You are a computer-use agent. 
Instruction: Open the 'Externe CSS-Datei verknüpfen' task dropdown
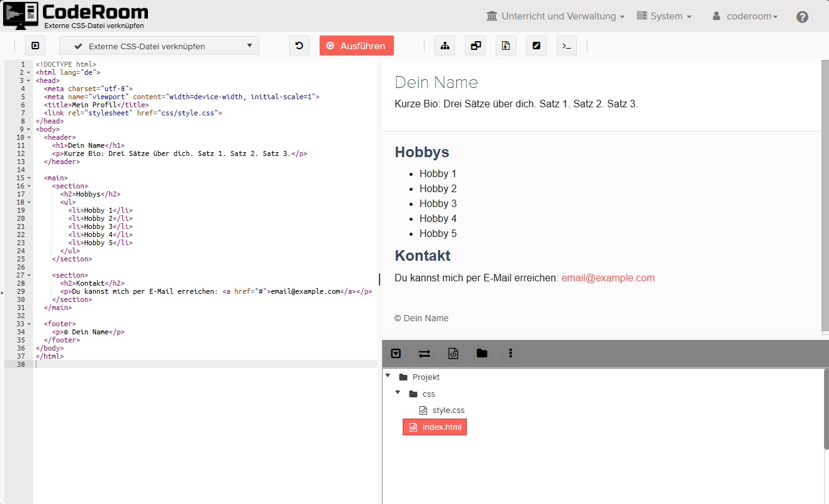159,46
